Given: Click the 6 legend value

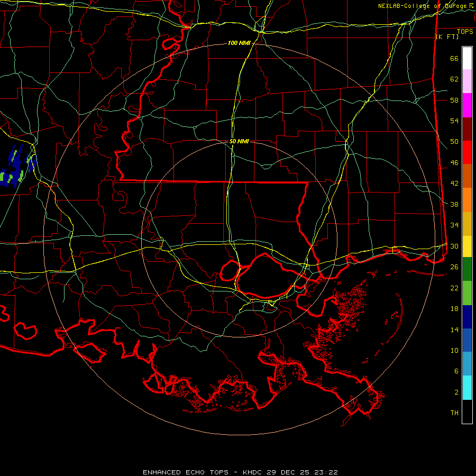Looking at the screenshot, I should [x=456, y=371].
